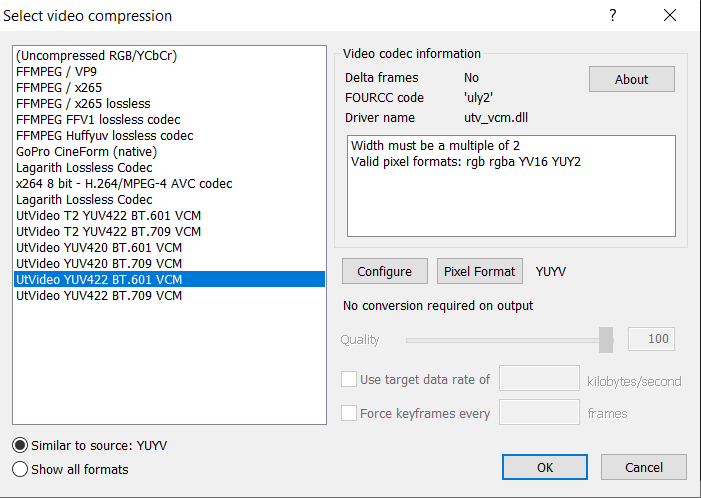This screenshot has width=701, height=498.
Task: Cancel the compression dialog
Action: 644,467
